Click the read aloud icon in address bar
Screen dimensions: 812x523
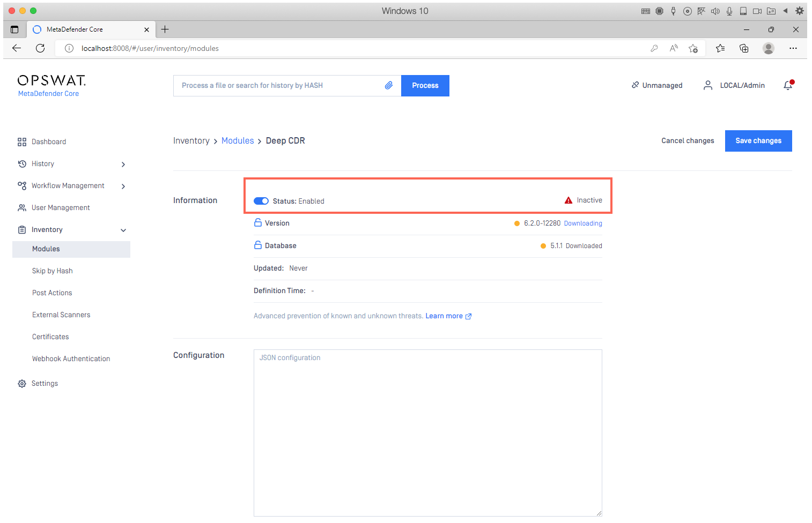(674, 48)
